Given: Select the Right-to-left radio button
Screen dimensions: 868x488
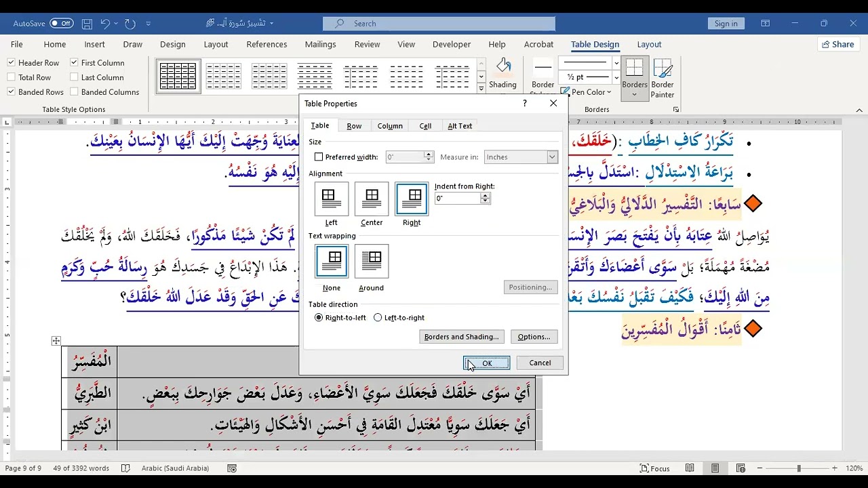Looking at the screenshot, I should click(x=319, y=317).
